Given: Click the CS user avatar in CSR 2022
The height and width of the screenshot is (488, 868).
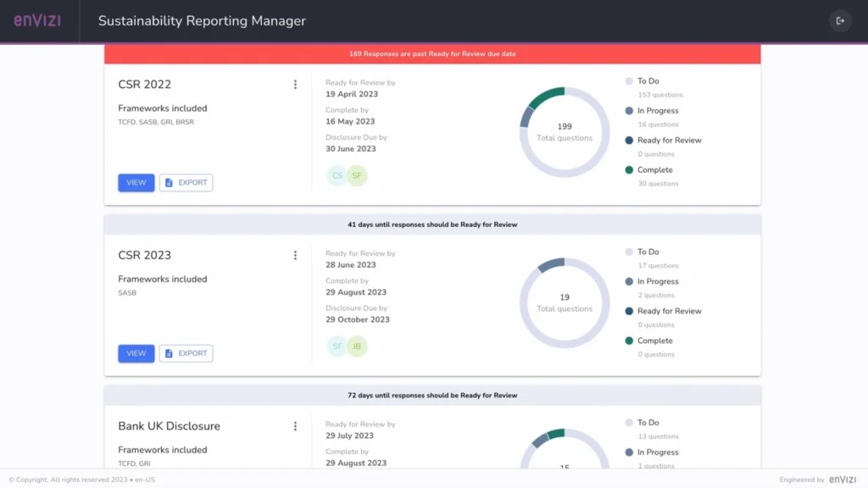Looking at the screenshot, I should (x=337, y=175).
